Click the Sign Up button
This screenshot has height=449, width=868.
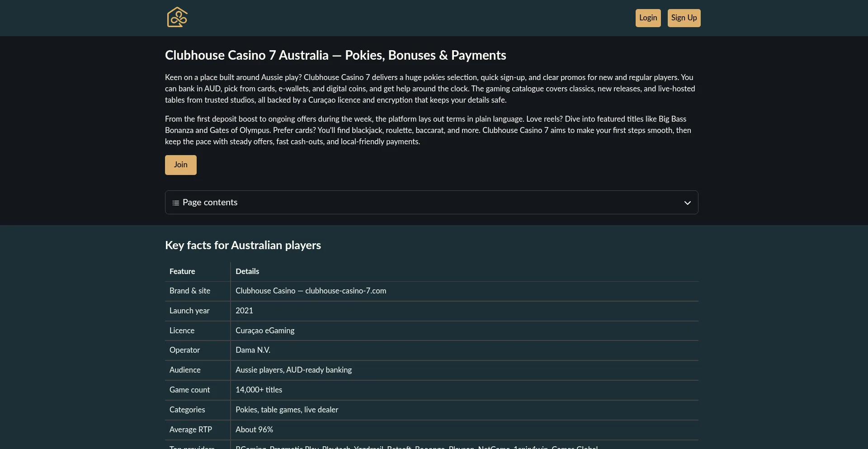(684, 18)
